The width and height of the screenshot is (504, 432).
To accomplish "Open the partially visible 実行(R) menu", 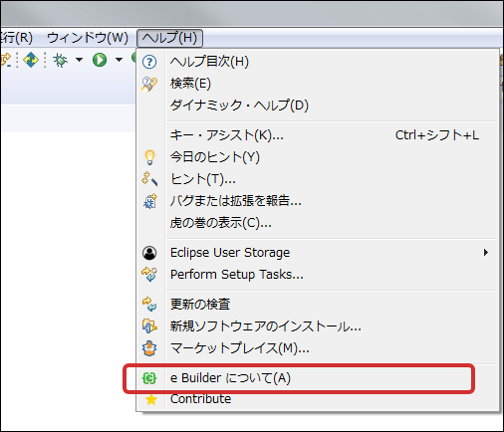I will pos(16,38).
